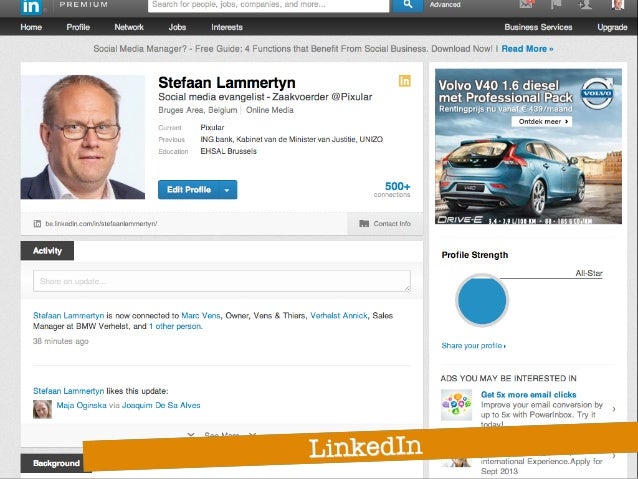Click the Profile Strength blue circle meter
The height and width of the screenshot is (479, 638).
pyautogui.click(x=482, y=300)
